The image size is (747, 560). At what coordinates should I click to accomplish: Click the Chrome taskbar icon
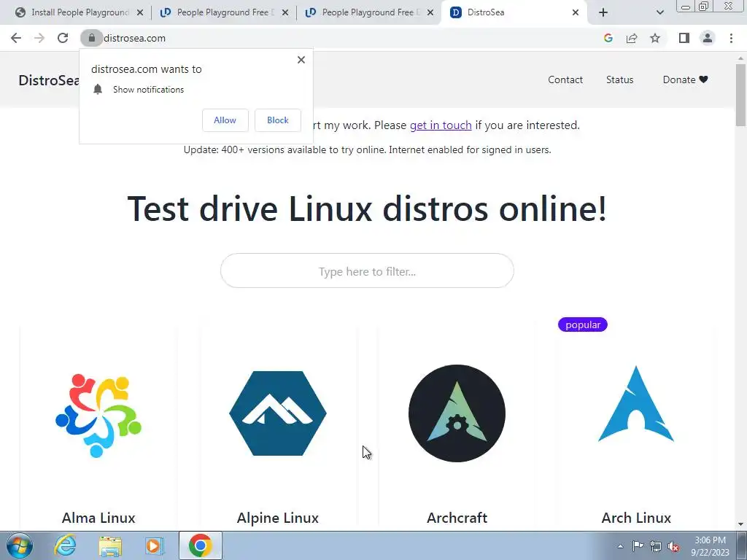(200, 545)
